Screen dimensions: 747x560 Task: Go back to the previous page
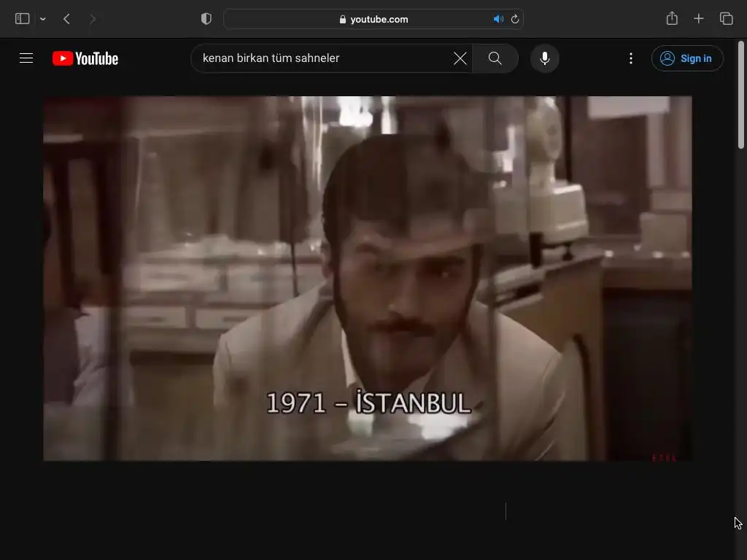pyautogui.click(x=66, y=19)
